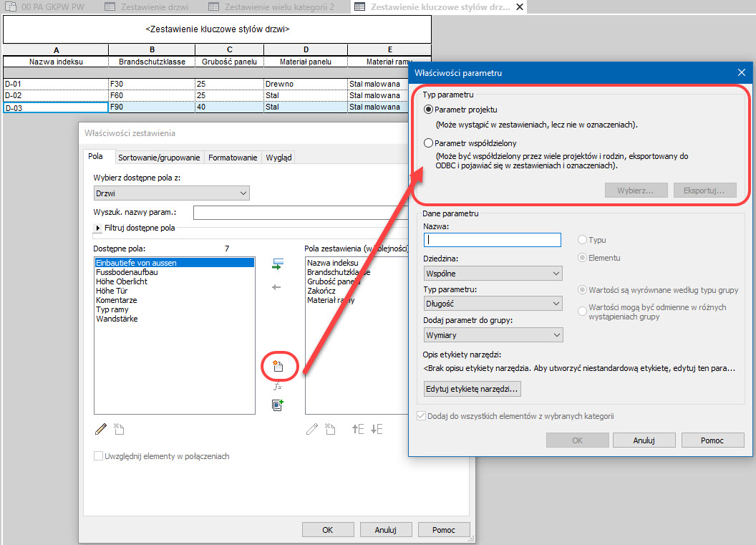Open the Dziedzina dropdown showing Wspólne
The height and width of the screenshot is (545, 756).
(x=493, y=273)
